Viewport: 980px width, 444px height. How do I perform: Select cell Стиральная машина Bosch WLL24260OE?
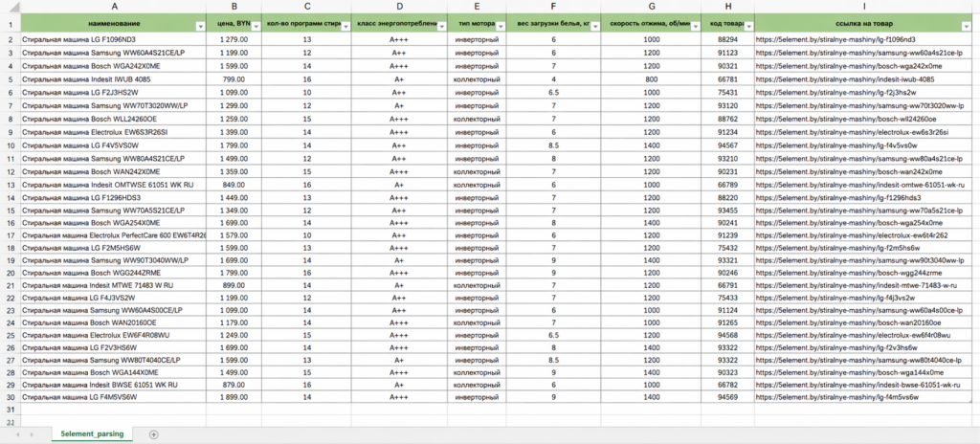tap(114, 119)
